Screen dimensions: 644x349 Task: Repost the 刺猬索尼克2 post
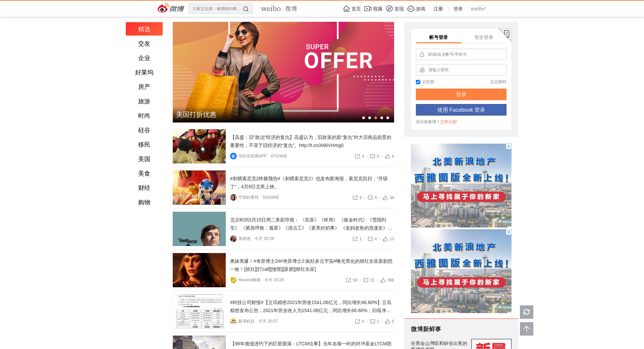click(355, 198)
